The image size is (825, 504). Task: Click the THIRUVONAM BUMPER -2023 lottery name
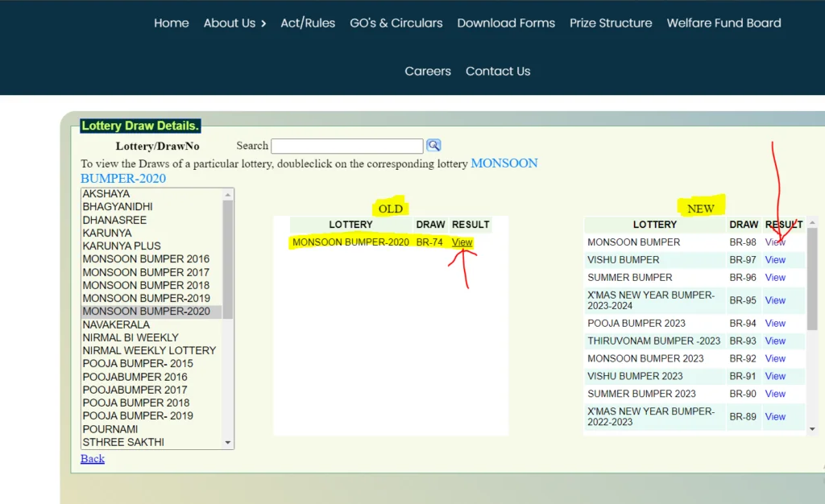tap(653, 341)
